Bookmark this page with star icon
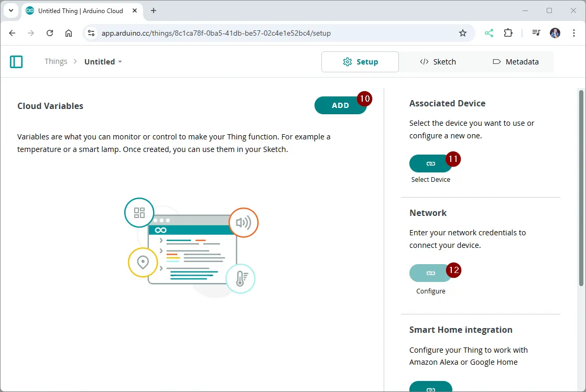Viewport: 586px width, 392px height. pos(462,33)
